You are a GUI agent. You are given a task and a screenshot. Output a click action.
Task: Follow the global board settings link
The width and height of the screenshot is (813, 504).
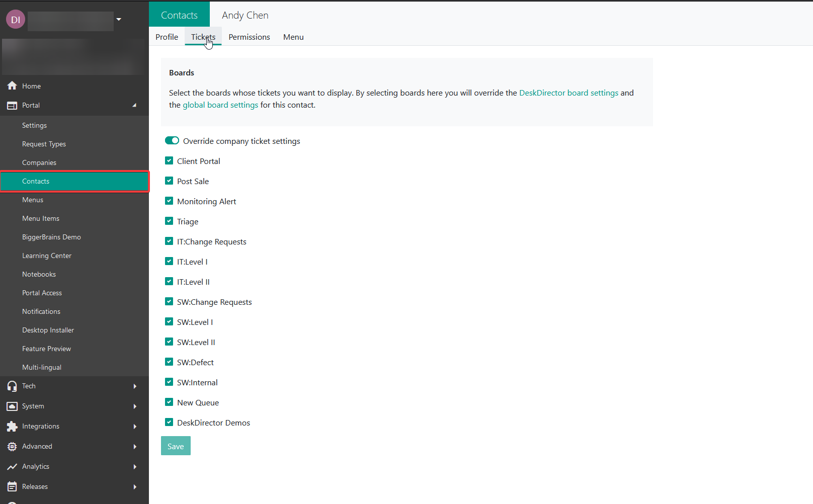point(220,105)
